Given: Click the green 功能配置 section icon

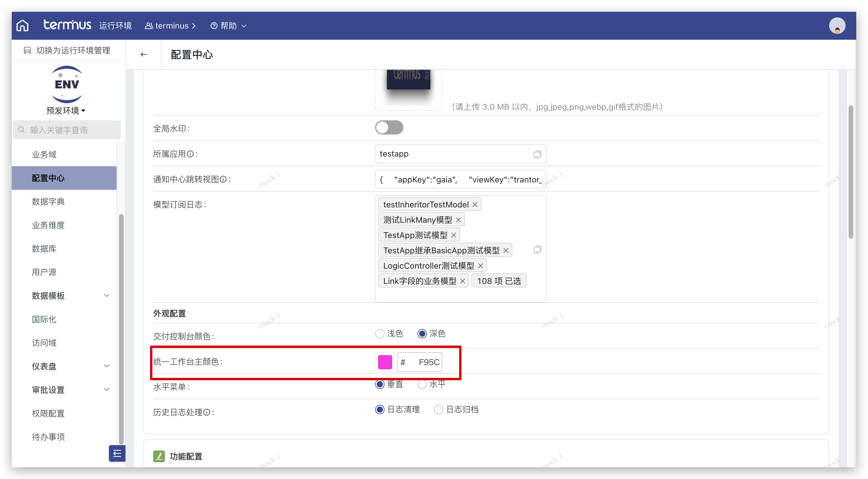Looking at the screenshot, I should pos(159,456).
